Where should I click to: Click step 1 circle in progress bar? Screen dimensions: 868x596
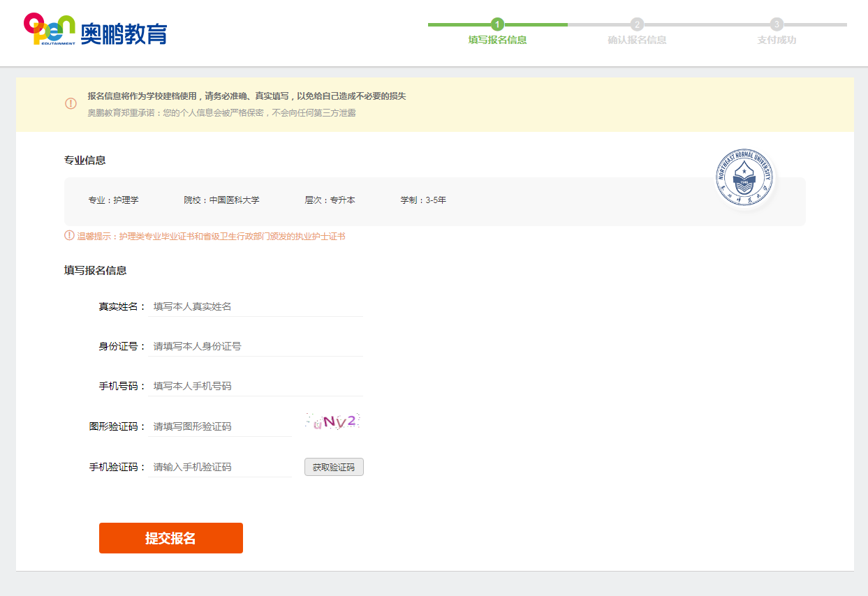(x=497, y=24)
